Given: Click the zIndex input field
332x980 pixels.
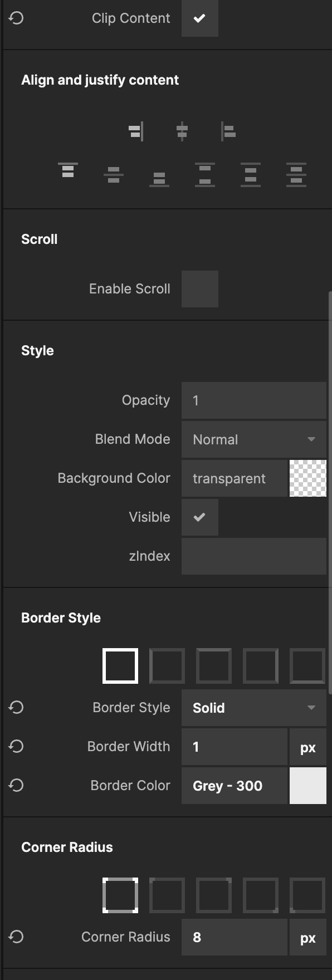Looking at the screenshot, I should click(x=254, y=556).
